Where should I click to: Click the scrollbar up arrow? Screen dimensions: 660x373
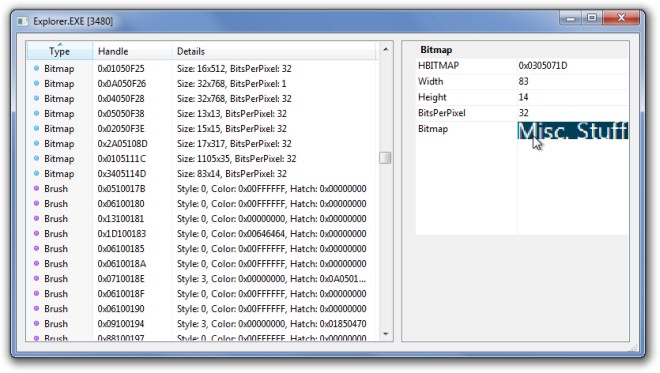tap(386, 50)
